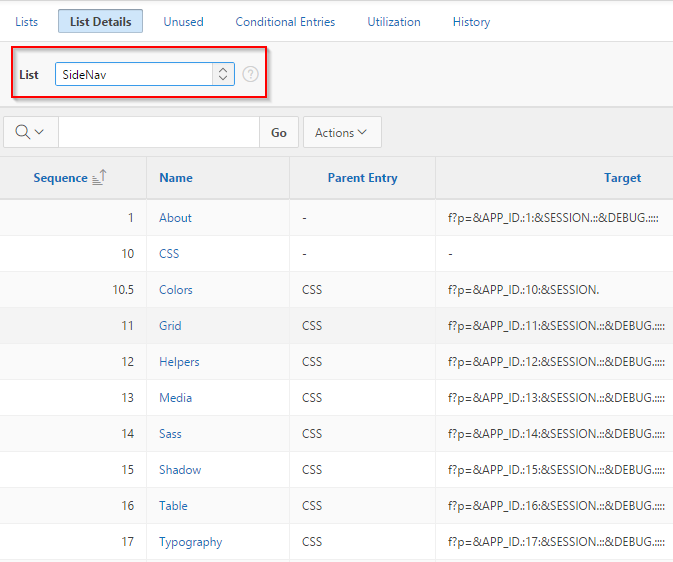The image size is (673, 562).
Task: Open the Colors list entry
Action: click(176, 290)
